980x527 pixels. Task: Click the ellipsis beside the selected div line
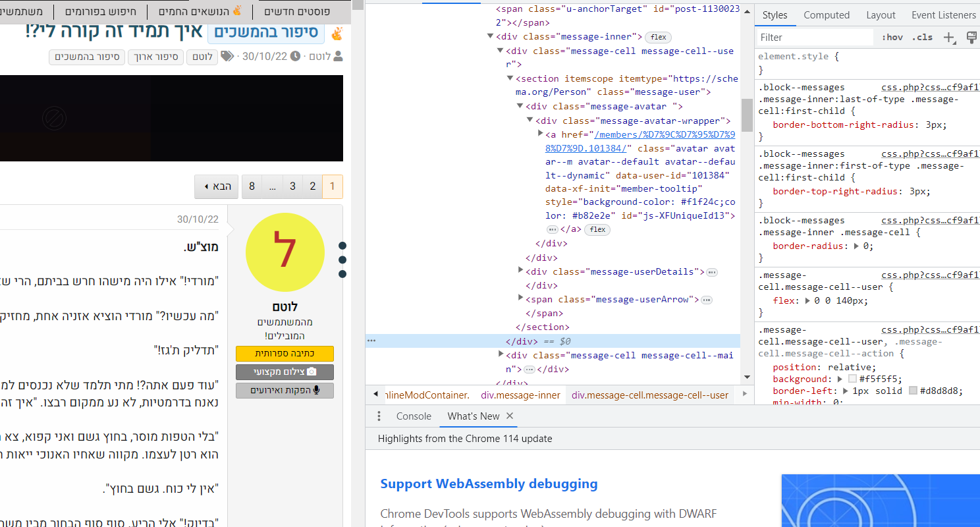(371, 341)
